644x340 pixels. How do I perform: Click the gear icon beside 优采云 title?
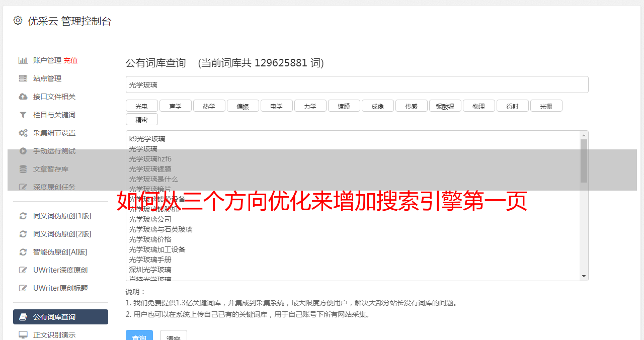(18, 21)
